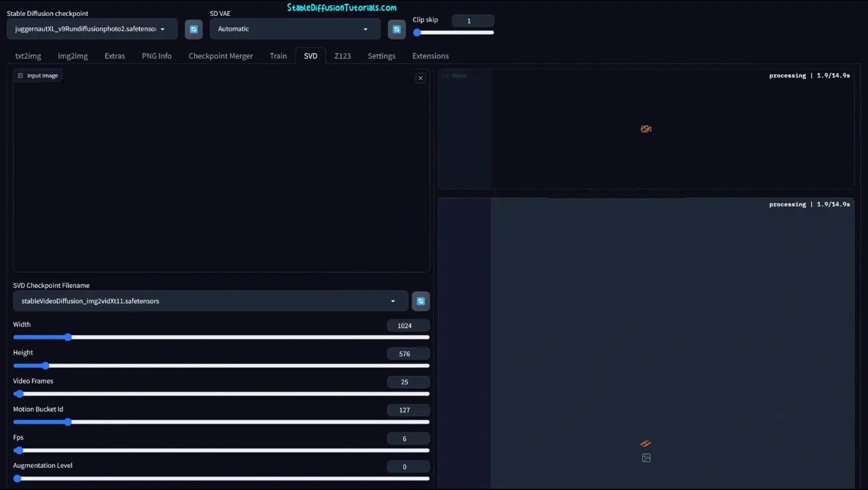
Task: Adjust the Clip skip slider
Action: (453, 33)
